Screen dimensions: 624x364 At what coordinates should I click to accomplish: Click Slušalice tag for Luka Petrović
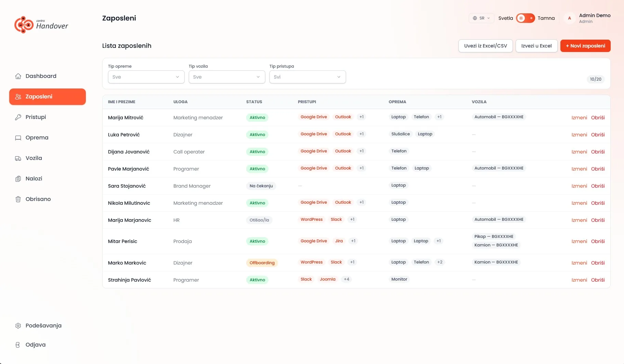(400, 134)
